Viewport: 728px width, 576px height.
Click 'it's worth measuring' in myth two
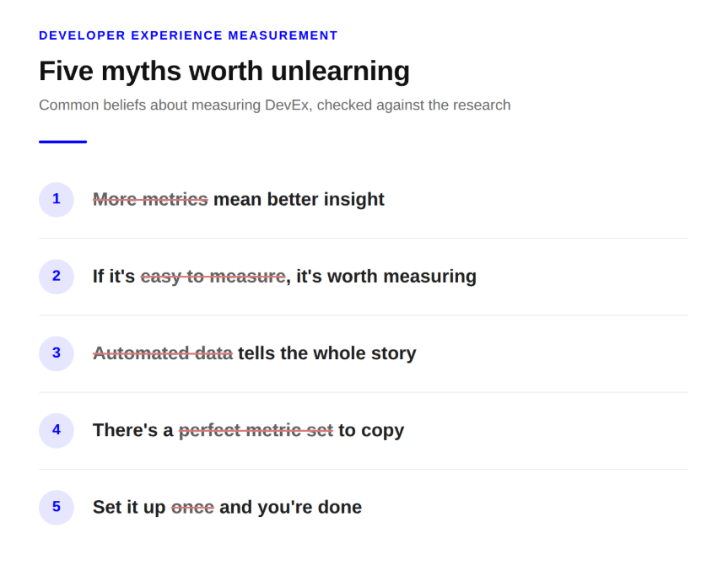point(386,277)
